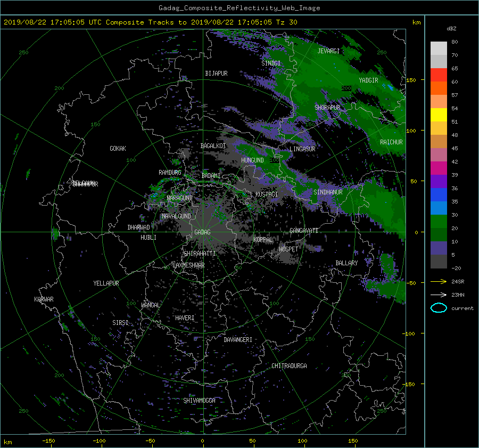The image size is (479, 448).
Task: Click the SHIVAMOGGA city label
Action: pos(199,401)
